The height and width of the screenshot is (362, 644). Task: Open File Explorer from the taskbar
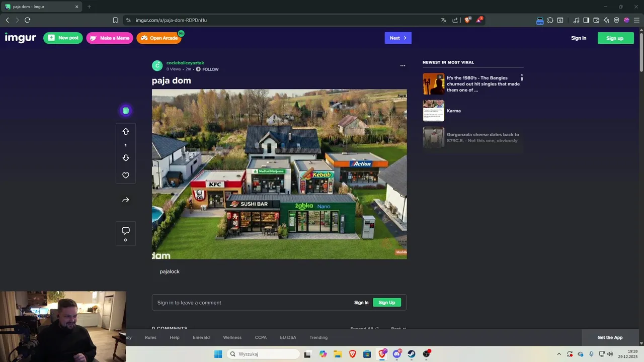pos(338,354)
